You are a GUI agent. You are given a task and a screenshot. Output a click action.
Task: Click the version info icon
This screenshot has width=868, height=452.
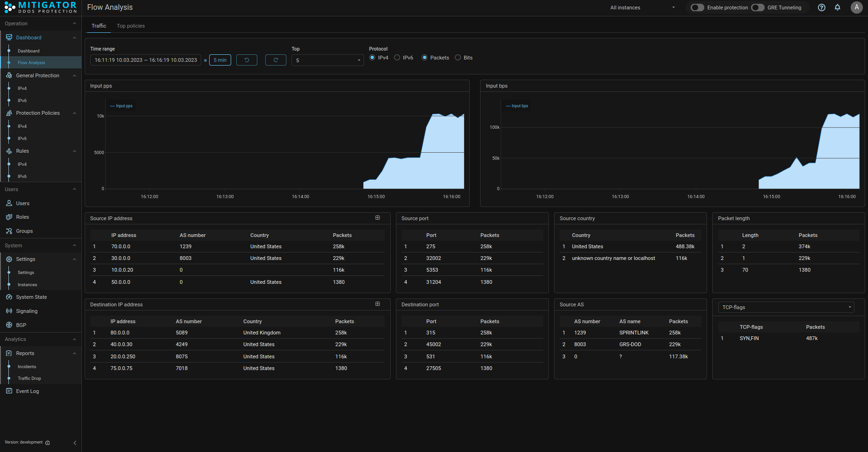click(48, 443)
